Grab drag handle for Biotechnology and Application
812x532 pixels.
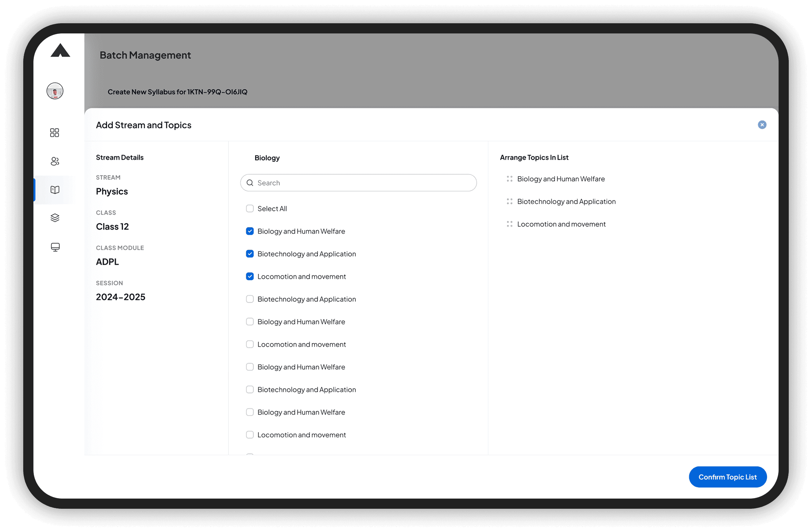(x=509, y=201)
